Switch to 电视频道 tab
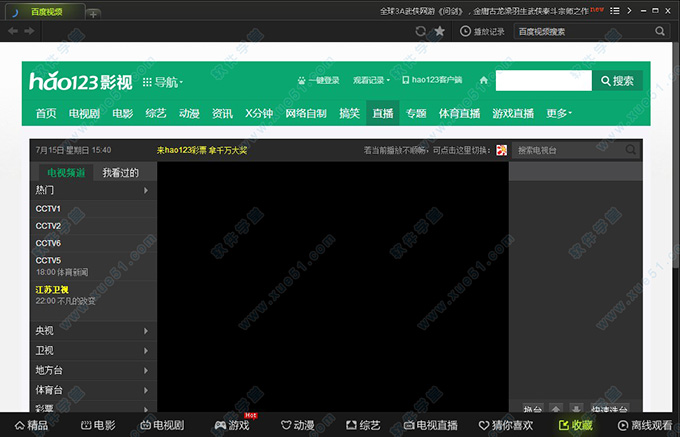The height and width of the screenshot is (437, 680). tap(66, 173)
